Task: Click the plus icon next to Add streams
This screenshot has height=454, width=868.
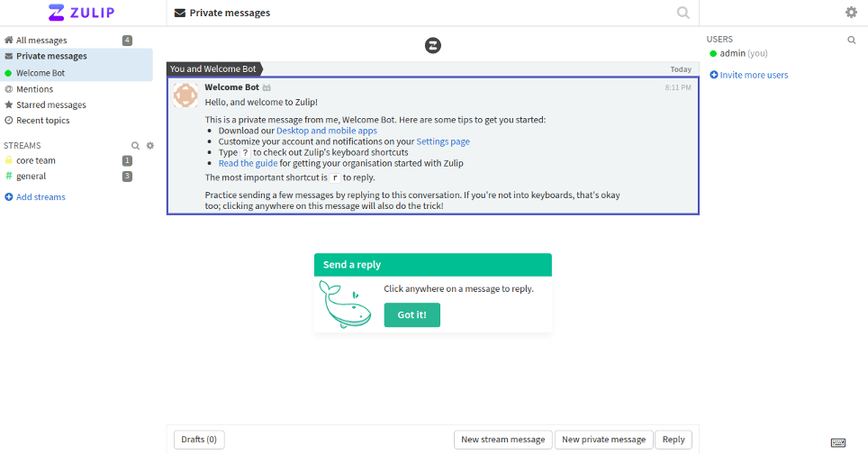Action: pos(9,197)
